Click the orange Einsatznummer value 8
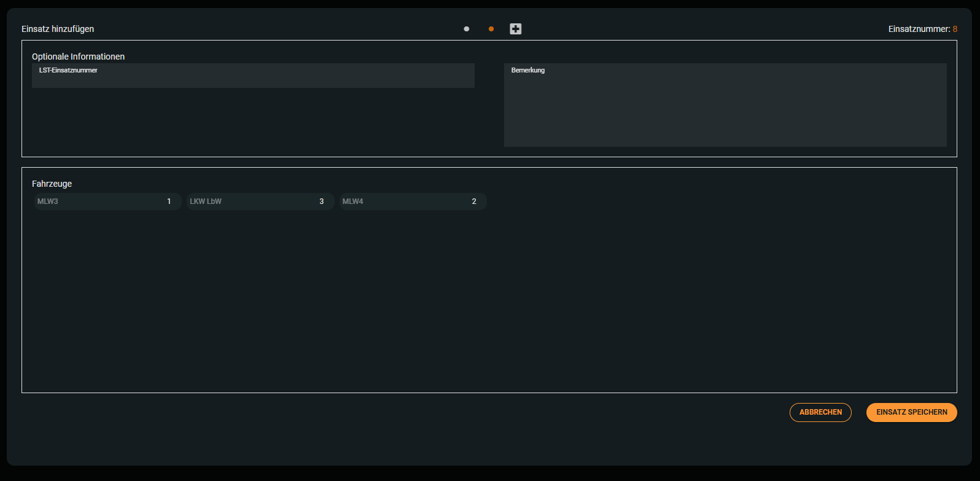The width and height of the screenshot is (980, 481). tap(955, 29)
